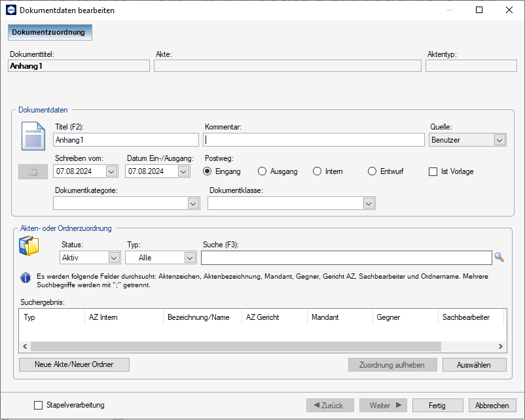Click the Suche (F3) input field
Image resolution: width=525 pixels, height=420 pixels.
click(x=346, y=258)
